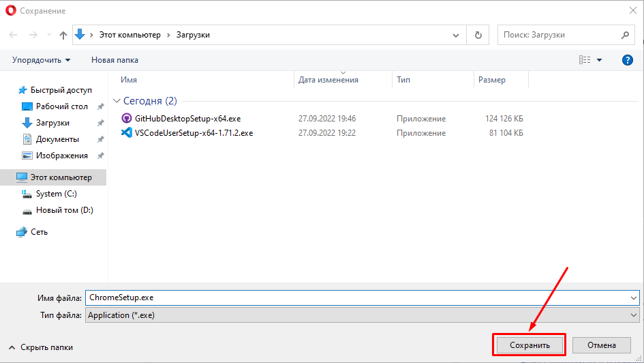
Task: Select 'Этот компьютер' in the address path
Action: pos(129,35)
